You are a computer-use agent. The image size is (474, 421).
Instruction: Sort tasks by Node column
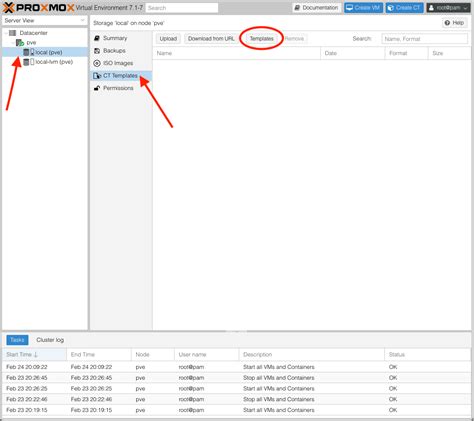click(153, 354)
